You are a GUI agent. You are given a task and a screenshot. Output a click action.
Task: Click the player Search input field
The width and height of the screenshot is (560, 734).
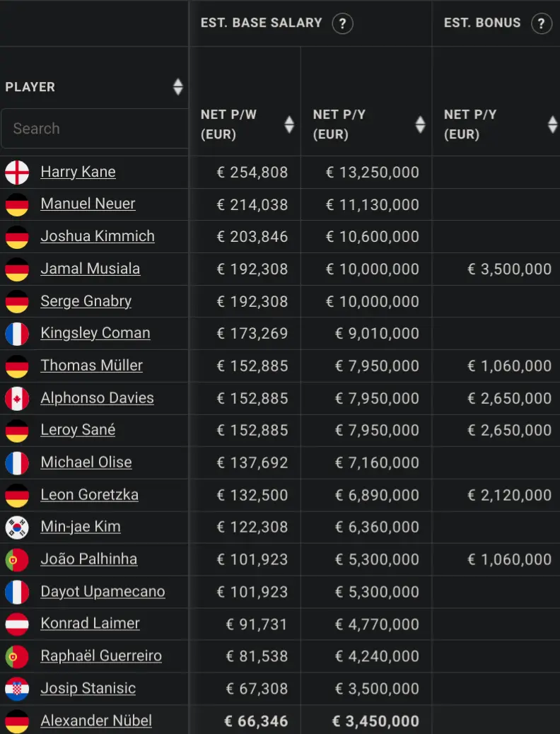tap(95, 128)
